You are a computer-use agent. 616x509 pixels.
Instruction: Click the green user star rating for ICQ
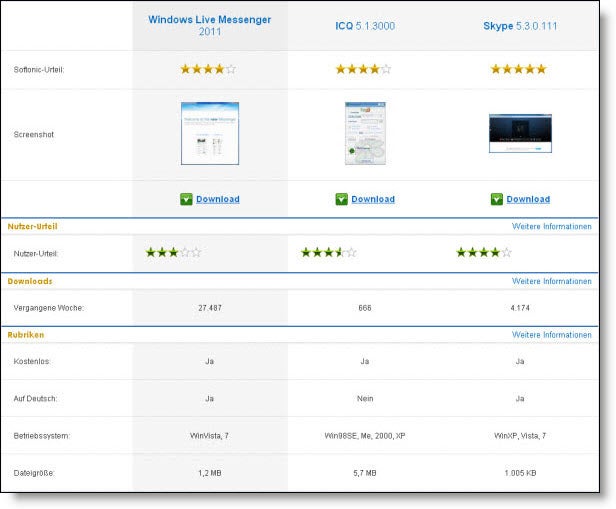pos(329,253)
